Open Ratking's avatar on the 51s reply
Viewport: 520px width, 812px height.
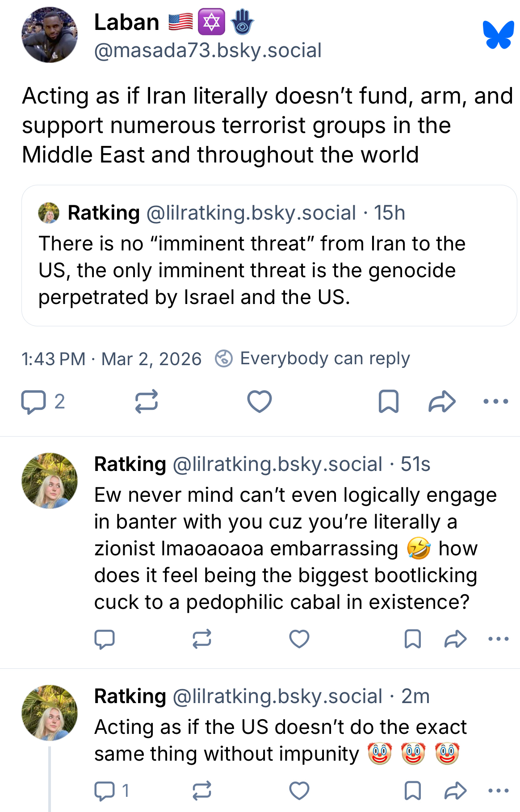click(x=50, y=481)
